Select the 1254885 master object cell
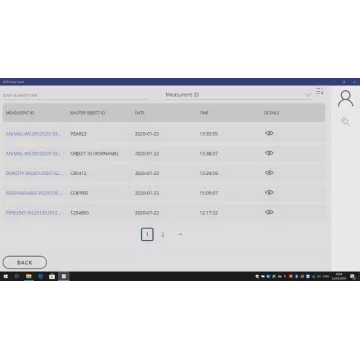The height and width of the screenshot is (360, 360). tap(80, 213)
